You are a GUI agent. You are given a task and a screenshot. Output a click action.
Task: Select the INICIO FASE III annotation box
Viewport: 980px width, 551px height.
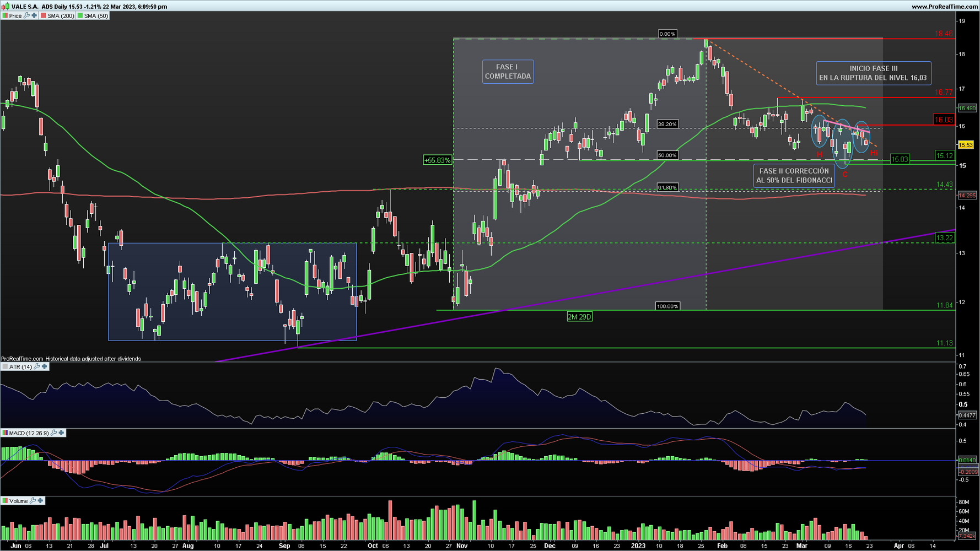point(873,73)
